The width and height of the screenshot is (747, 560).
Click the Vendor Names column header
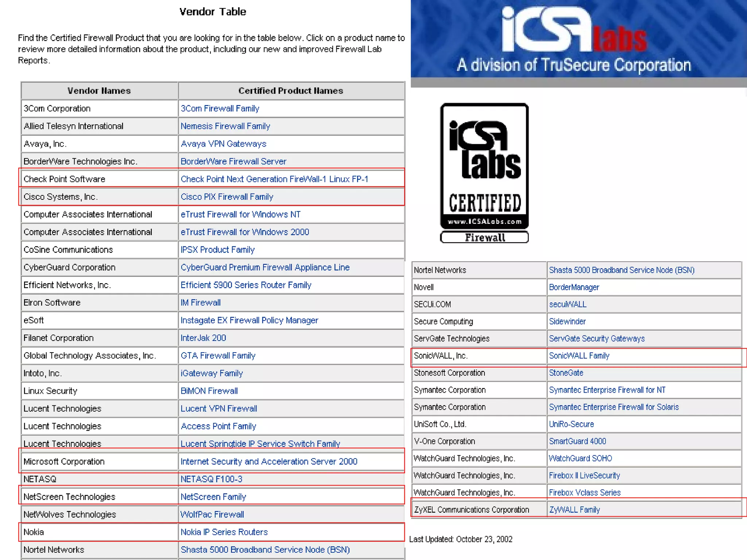pyautogui.click(x=99, y=91)
